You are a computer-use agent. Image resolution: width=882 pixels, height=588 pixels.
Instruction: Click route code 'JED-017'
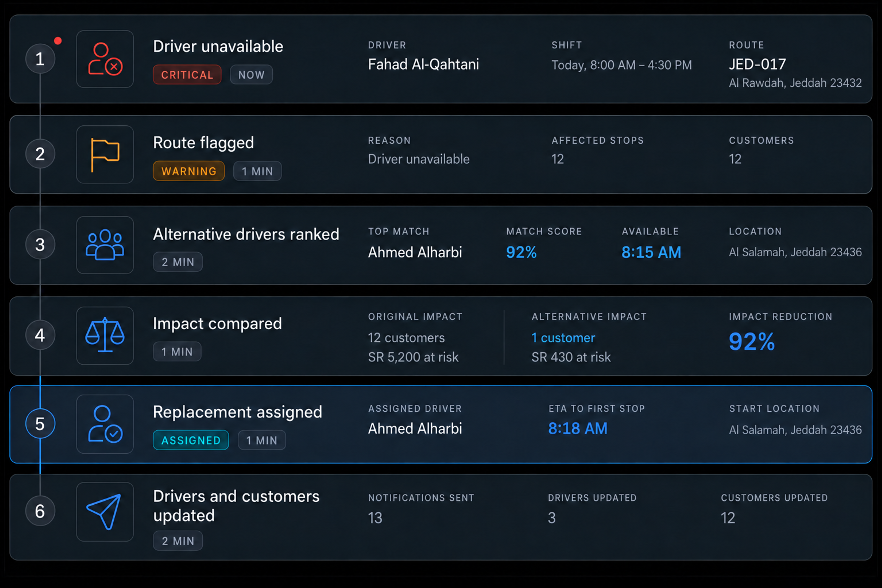point(758,65)
